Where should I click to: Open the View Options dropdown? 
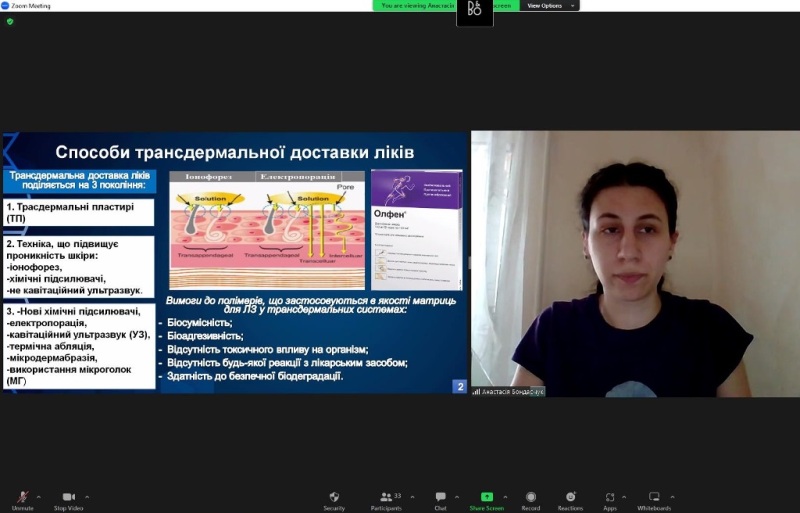coord(550,6)
